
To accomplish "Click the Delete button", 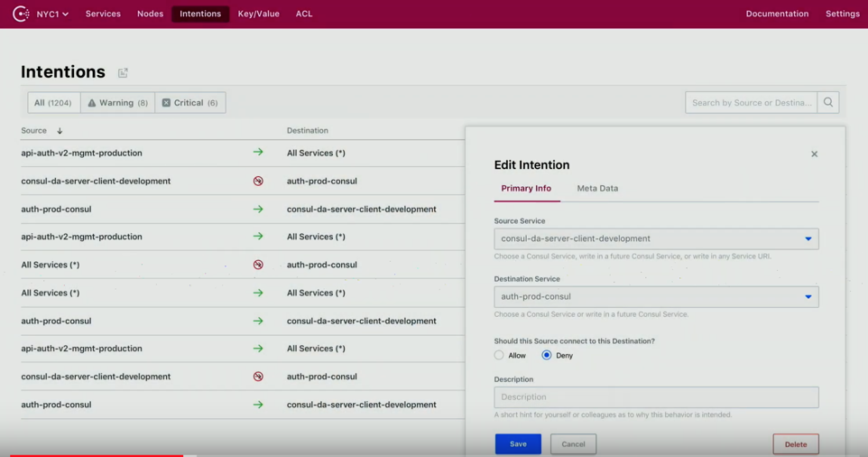I will point(795,444).
